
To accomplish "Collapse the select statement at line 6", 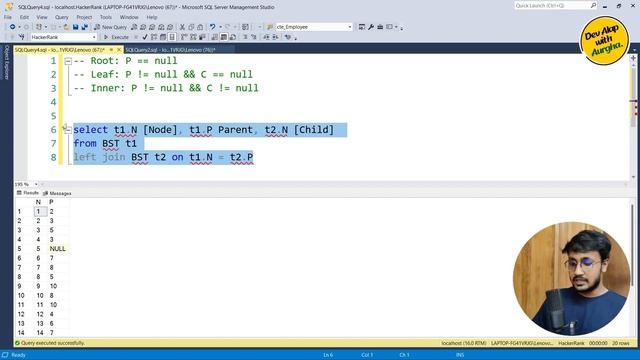I will (68, 130).
